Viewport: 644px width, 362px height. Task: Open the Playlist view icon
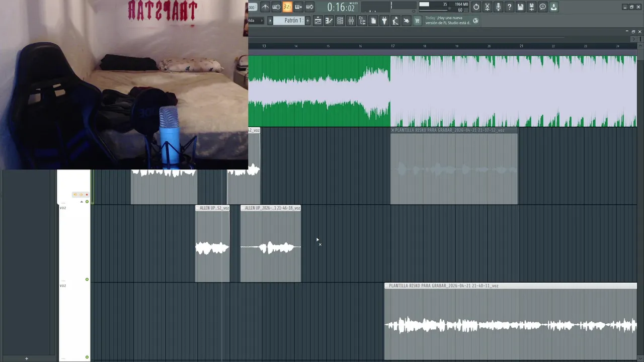[x=318, y=21]
